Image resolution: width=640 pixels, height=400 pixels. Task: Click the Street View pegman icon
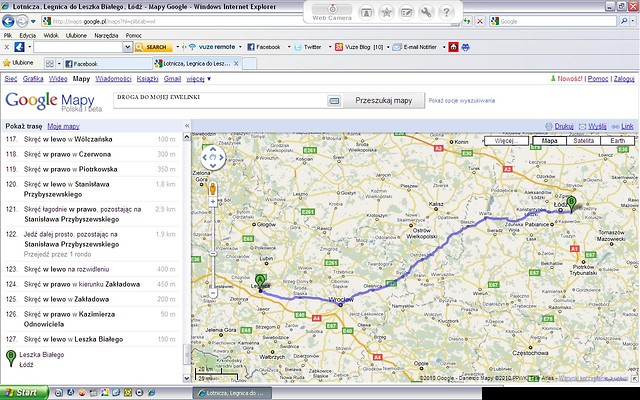pos(212,189)
